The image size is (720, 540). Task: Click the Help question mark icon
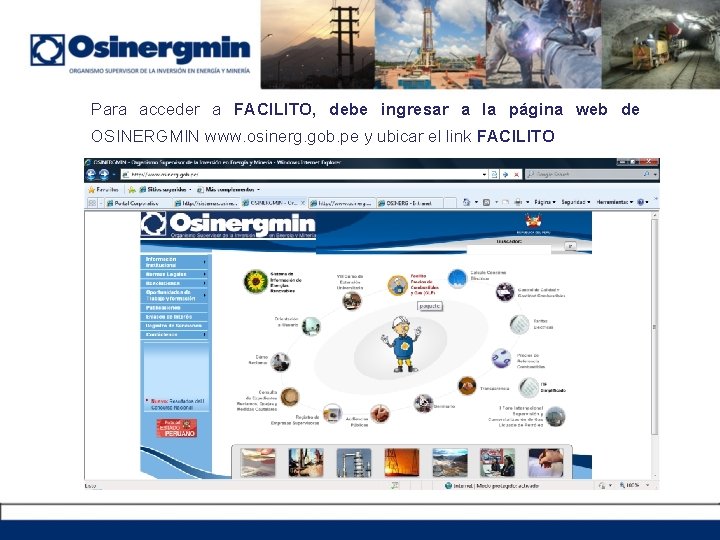pos(641,202)
